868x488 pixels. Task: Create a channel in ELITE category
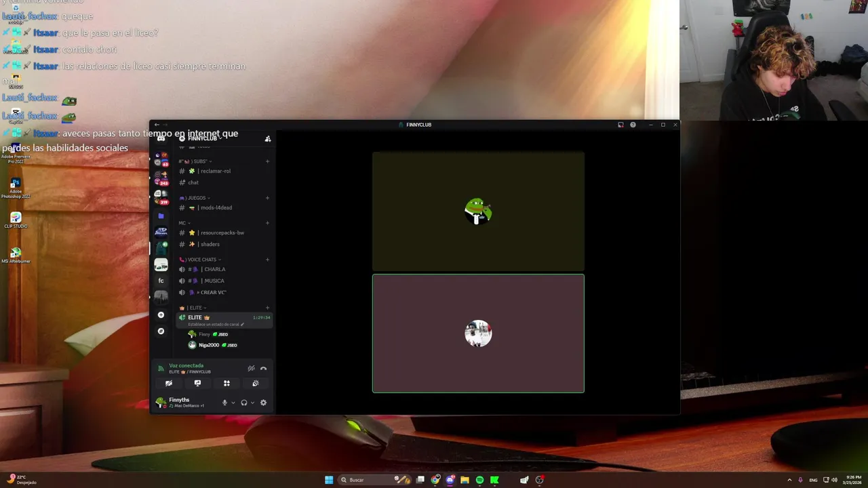point(268,308)
